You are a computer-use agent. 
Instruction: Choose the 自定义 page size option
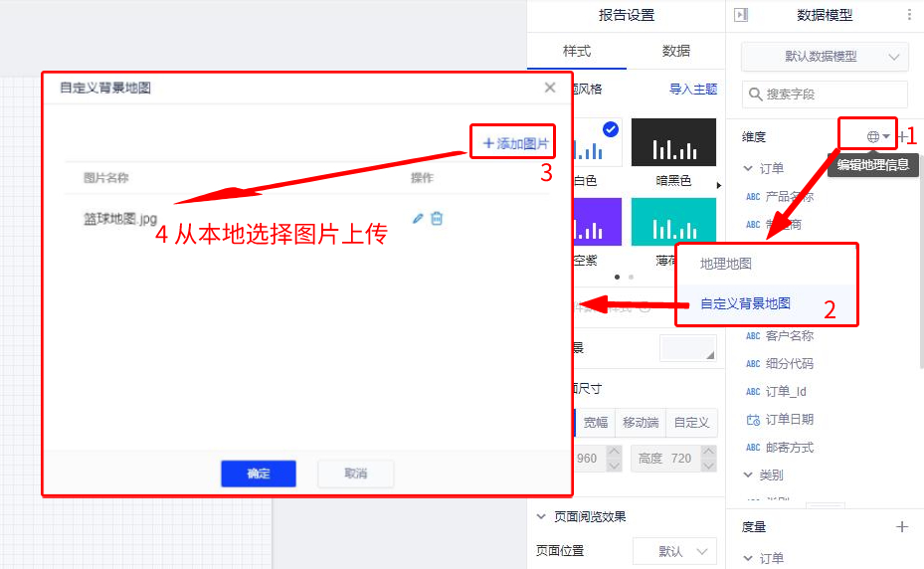pyautogui.click(x=691, y=423)
